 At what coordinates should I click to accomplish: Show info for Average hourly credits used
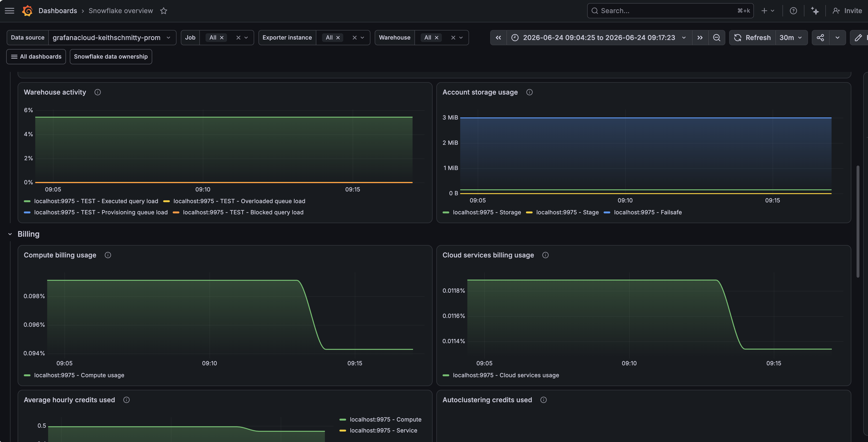click(x=126, y=400)
